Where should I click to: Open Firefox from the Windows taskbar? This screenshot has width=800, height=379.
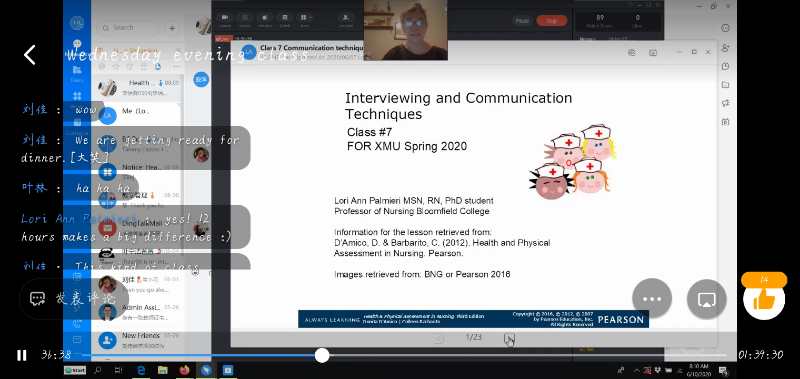tap(184, 370)
